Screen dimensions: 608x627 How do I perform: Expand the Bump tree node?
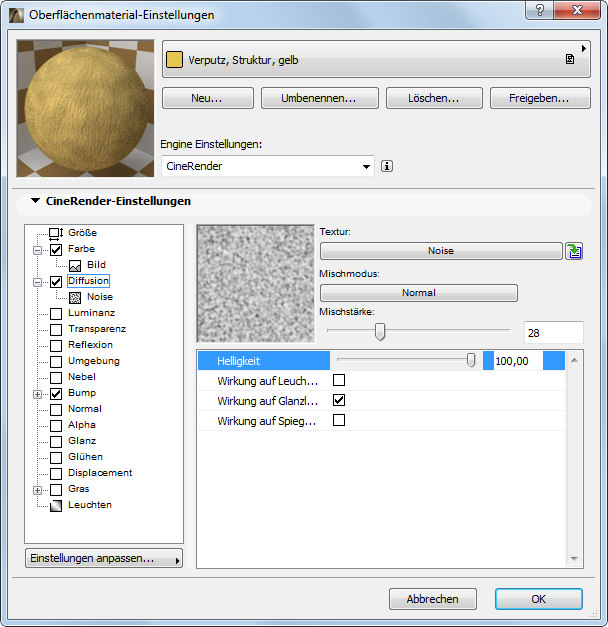[37, 394]
